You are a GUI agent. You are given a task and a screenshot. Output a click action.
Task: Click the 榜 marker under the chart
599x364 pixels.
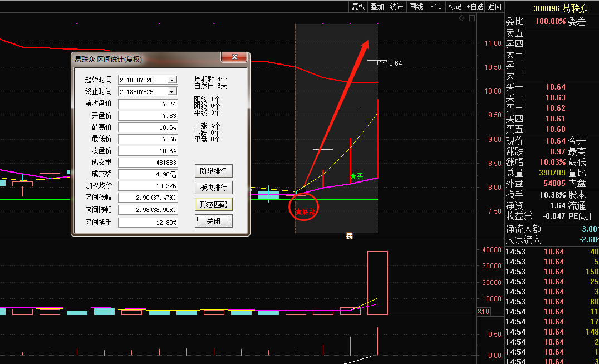tap(349, 236)
